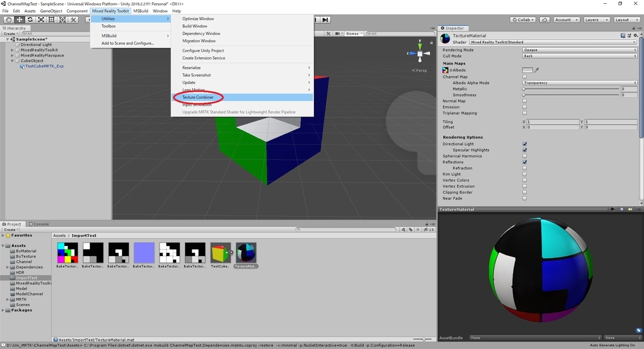The width and height of the screenshot is (644, 349).
Task: Disable the Directional Light checkbox
Action: tap(524, 144)
